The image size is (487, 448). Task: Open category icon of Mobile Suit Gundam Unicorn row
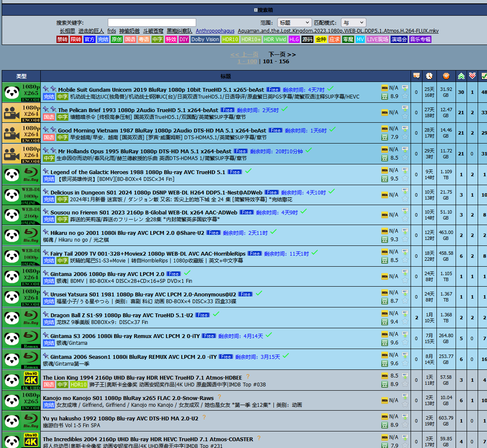(21, 92)
